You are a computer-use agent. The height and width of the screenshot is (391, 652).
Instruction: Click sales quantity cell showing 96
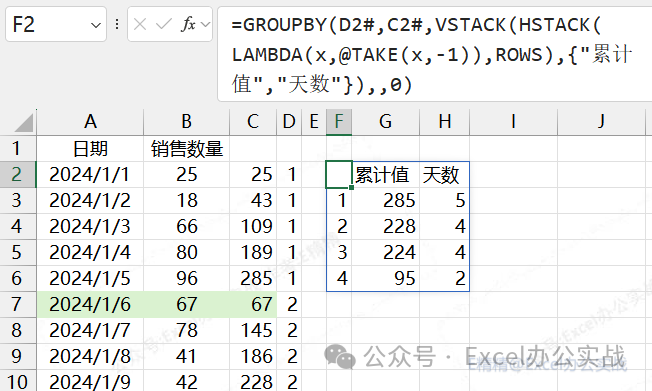(x=186, y=279)
